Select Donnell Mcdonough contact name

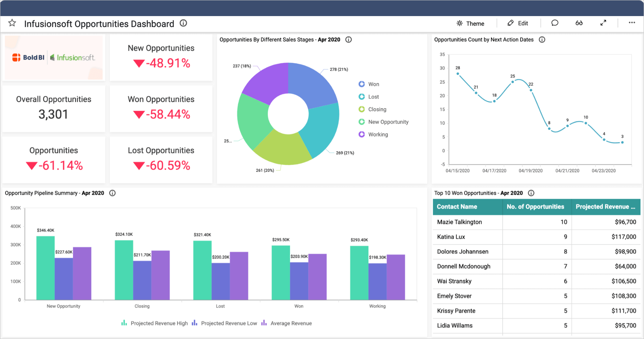point(464,267)
